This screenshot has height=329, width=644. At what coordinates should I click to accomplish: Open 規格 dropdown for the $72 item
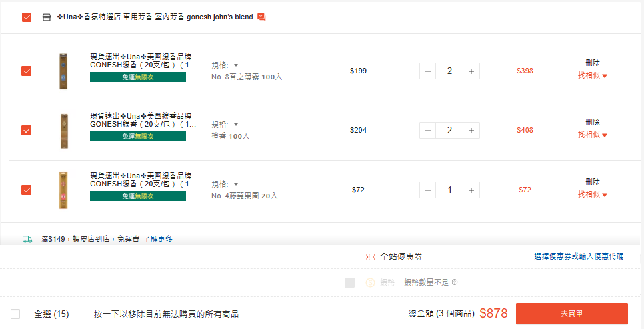[225, 184]
